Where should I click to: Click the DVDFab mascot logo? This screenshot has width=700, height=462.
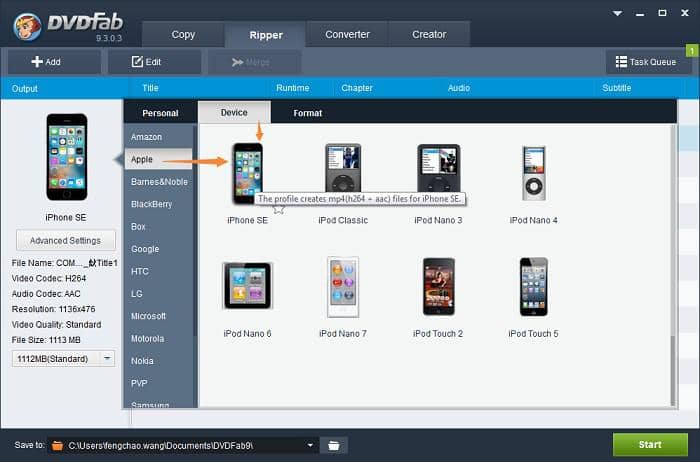click(27, 26)
